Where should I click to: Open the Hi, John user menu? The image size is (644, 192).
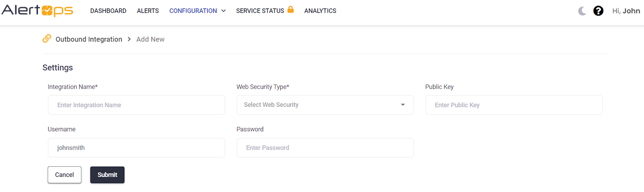coord(626,11)
